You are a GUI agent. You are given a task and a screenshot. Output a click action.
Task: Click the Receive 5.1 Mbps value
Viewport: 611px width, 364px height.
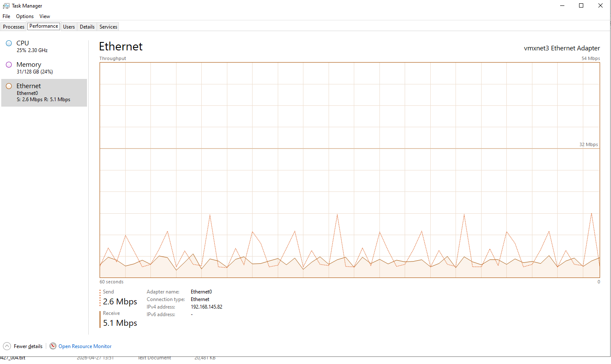120,323
